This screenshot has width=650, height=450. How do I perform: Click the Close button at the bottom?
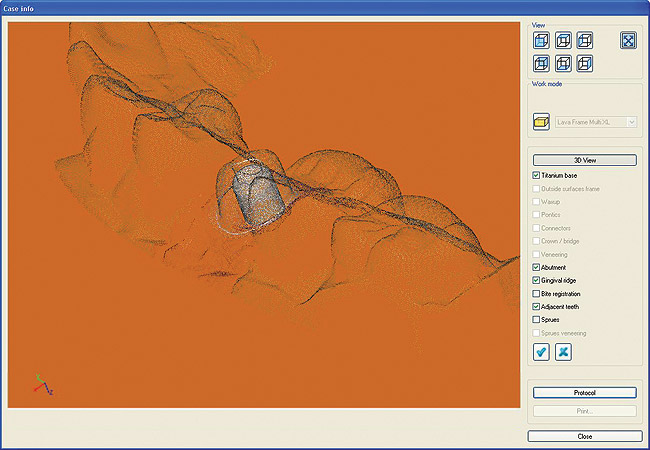pyautogui.click(x=584, y=437)
